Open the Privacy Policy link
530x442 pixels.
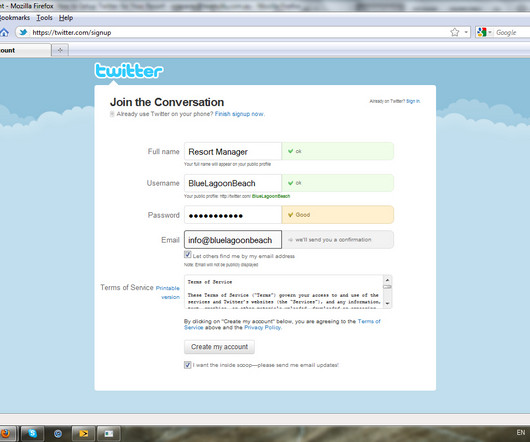click(262, 327)
